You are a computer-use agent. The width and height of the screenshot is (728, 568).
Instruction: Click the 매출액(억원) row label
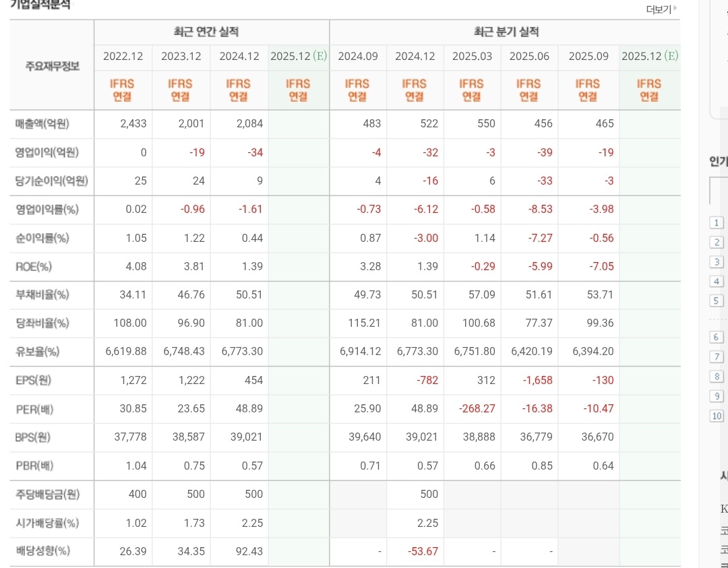(x=42, y=124)
